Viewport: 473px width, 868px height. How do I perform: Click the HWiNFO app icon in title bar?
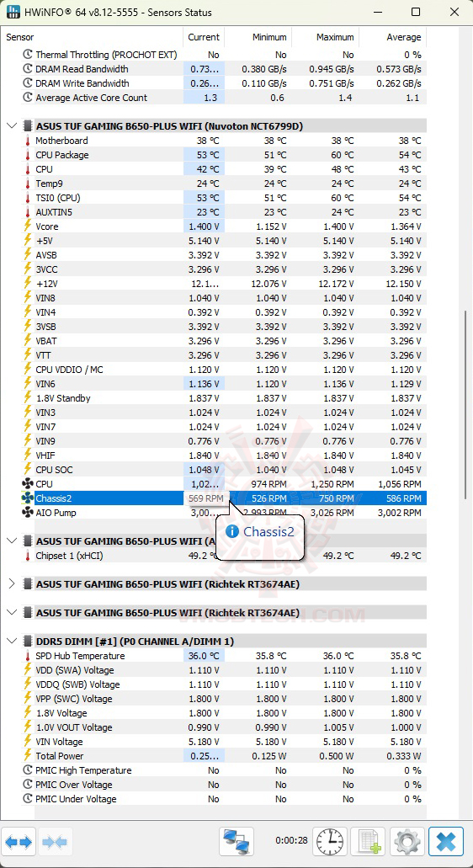(13, 12)
